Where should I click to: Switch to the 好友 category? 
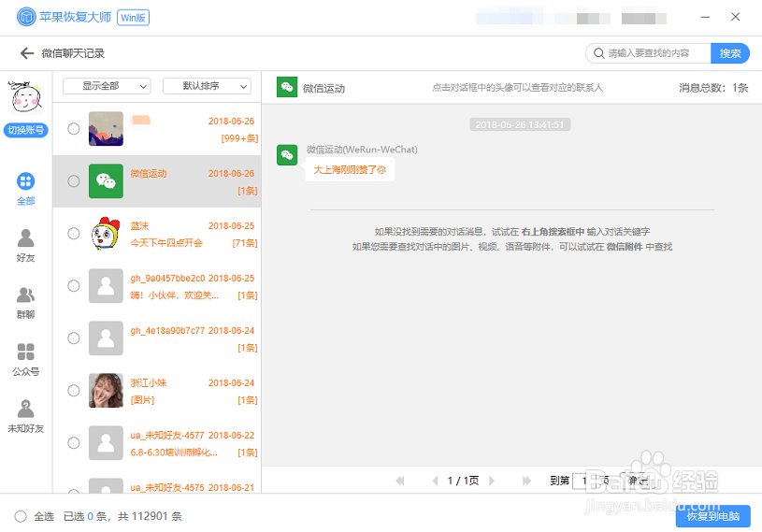click(26, 245)
